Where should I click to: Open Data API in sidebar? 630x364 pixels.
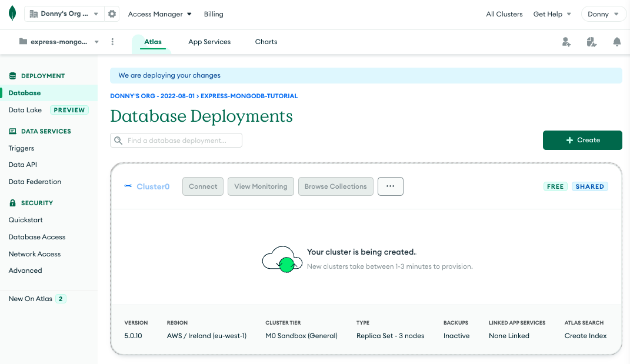(22, 165)
